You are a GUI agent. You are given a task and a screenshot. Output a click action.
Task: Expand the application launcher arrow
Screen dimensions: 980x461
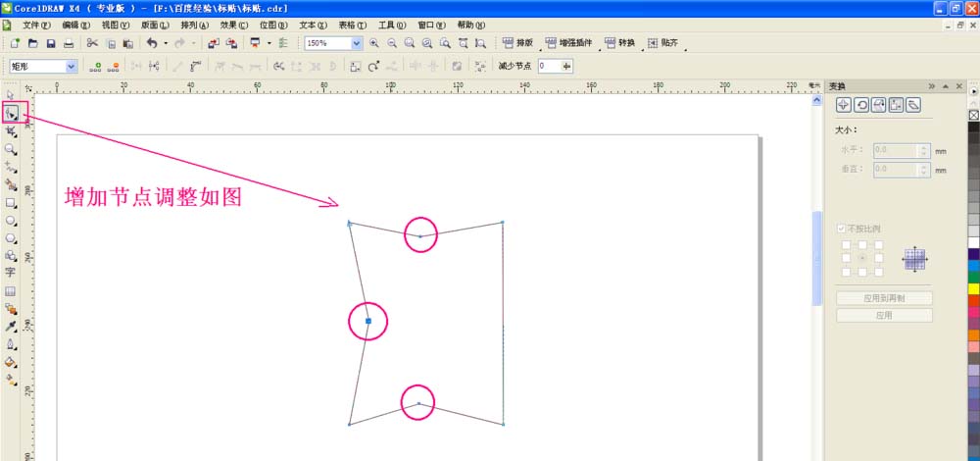(269, 43)
